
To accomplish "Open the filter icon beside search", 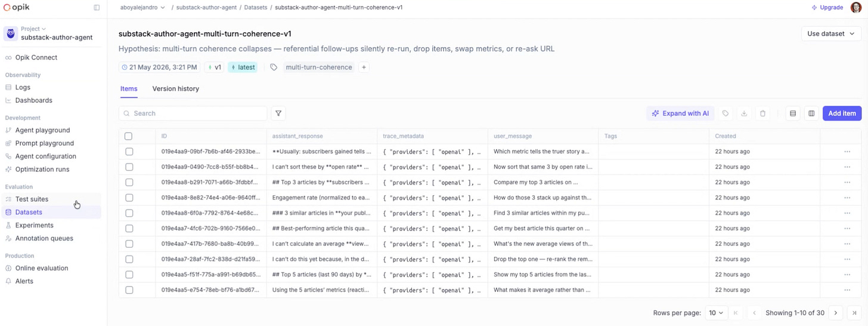I will 278,113.
